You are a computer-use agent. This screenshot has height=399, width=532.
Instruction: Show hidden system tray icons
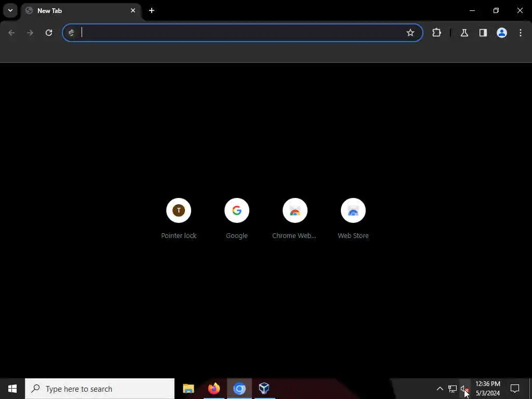pos(440,389)
